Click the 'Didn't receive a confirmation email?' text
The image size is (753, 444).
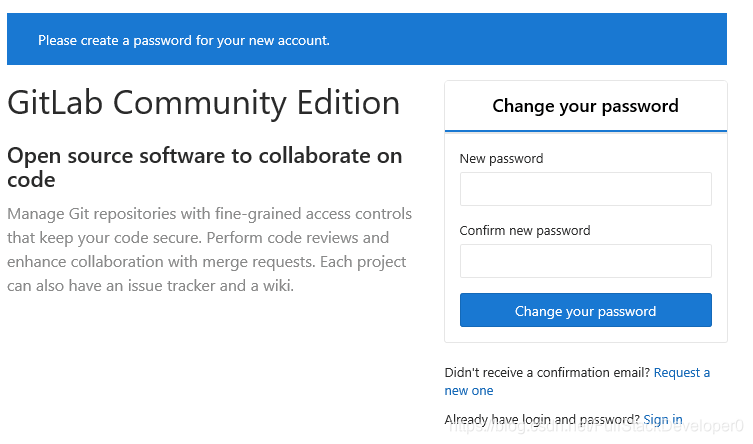(547, 373)
